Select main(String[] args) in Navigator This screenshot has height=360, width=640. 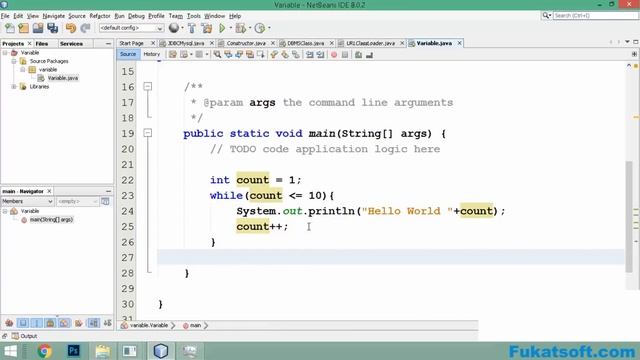(51, 220)
